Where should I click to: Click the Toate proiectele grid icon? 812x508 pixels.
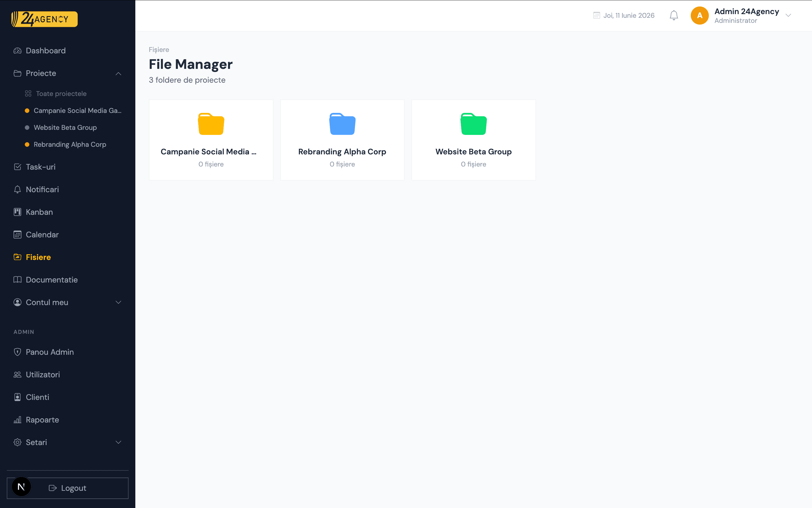tap(28, 94)
